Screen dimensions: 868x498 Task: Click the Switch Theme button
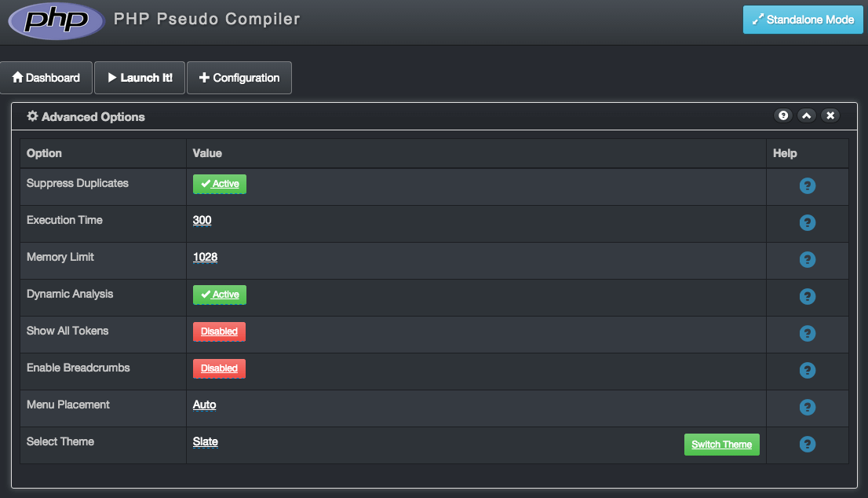(722, 445)
